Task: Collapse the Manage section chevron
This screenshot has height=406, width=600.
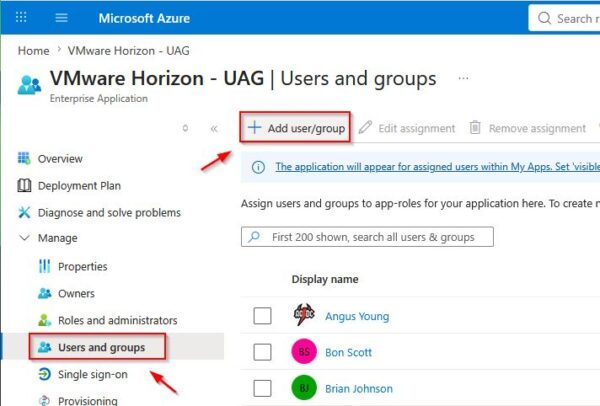Action: coord(24,238)
